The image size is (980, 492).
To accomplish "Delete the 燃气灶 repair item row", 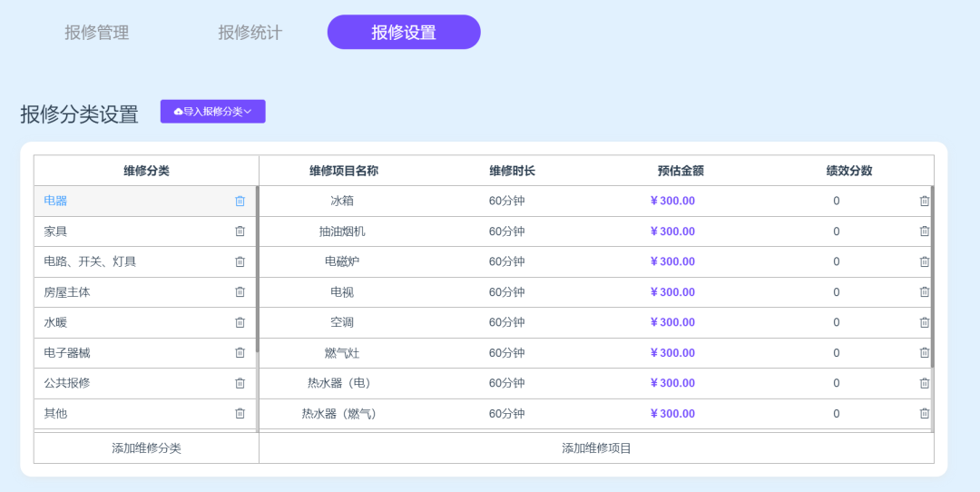I will coord(925,352).
